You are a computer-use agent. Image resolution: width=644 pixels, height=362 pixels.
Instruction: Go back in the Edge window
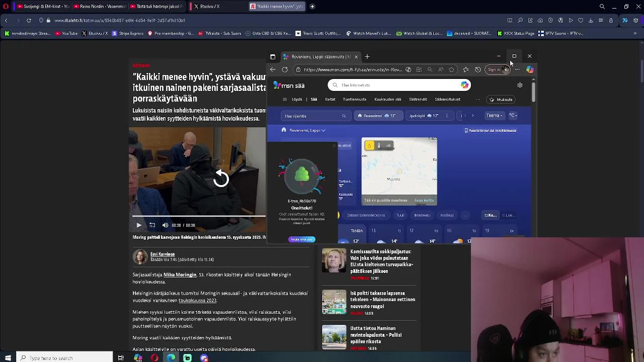pyautogui.click(x=273, y=69)
